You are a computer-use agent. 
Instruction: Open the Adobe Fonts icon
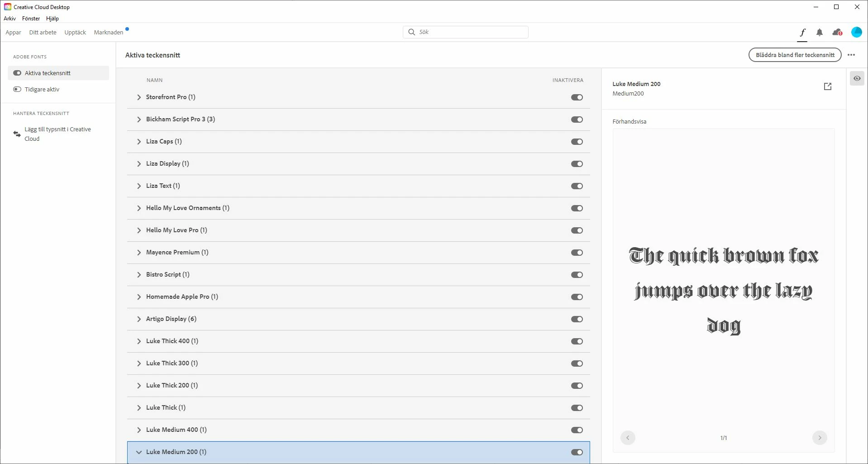point(802,32)
